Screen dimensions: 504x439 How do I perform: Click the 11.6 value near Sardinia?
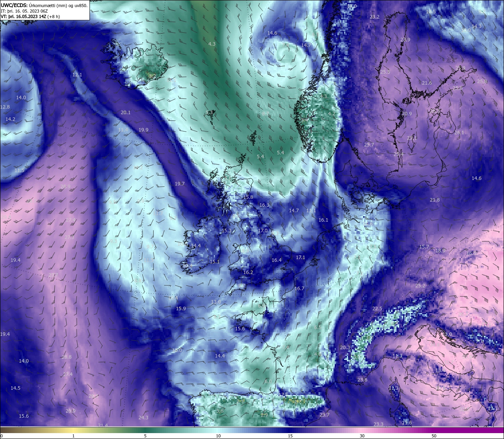click(x=407, y=423)
